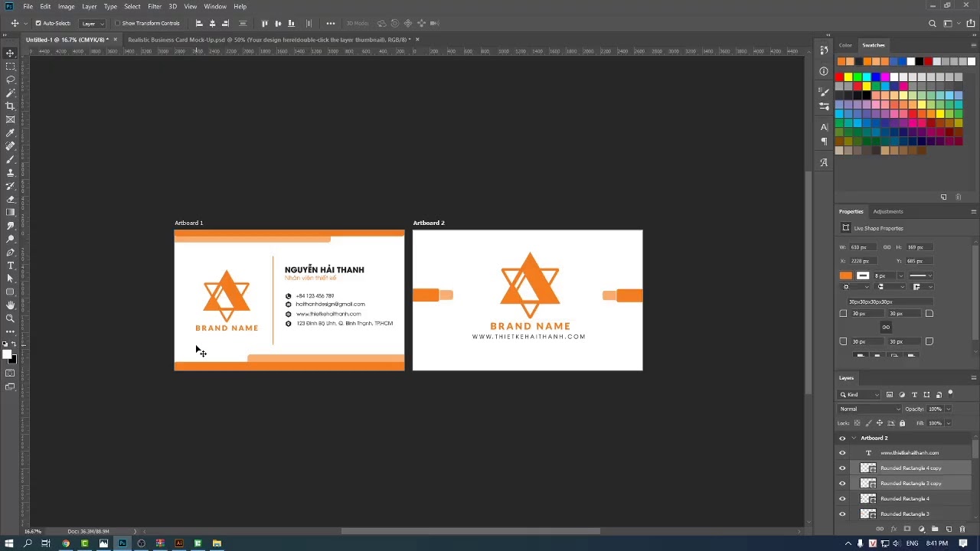Toggle visibility of Rounded Rectangle 3 layer
This screenshot has width=980, height=551.
(842, 514)
